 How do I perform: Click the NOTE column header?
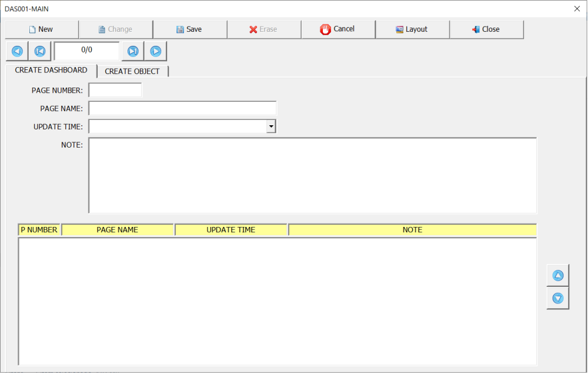coord(412,229)
